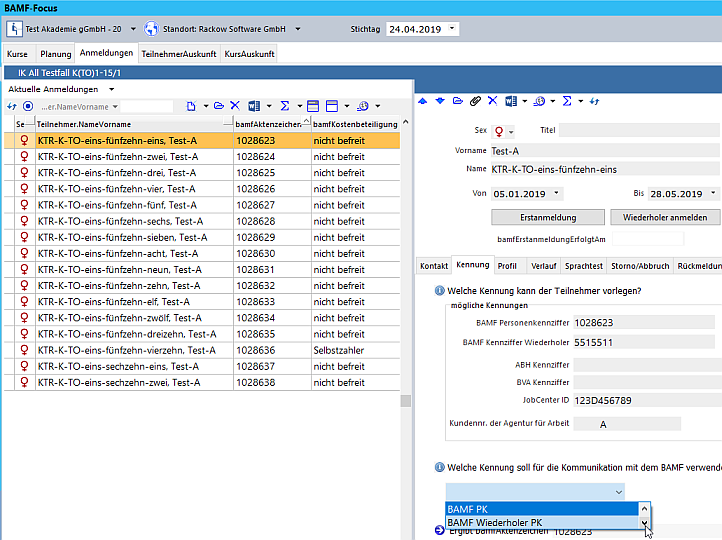Click the paperclip attachment icon
The image size is (722, 540).
[475, 101]
